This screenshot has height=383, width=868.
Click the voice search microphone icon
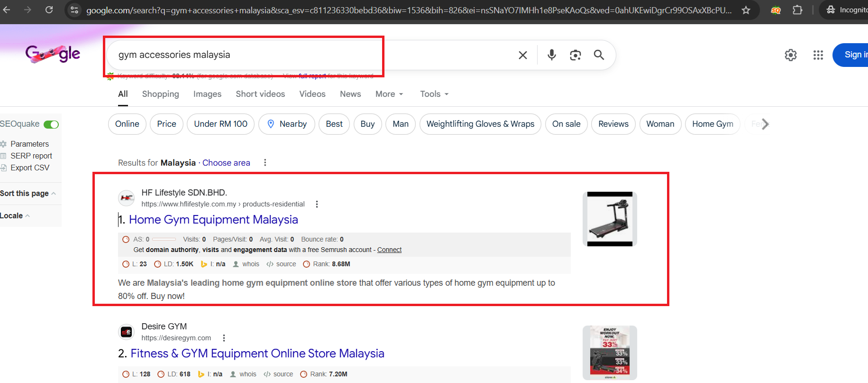551,55
